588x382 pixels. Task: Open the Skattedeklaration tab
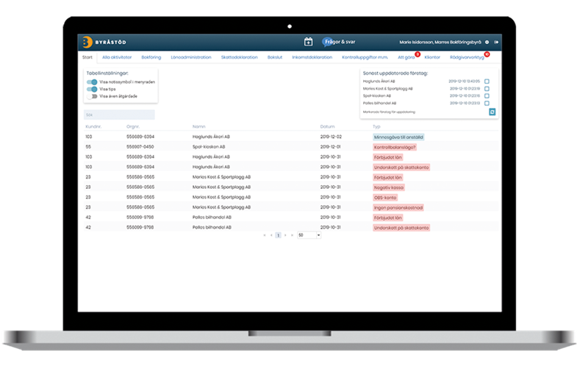(x=240, y=57)
